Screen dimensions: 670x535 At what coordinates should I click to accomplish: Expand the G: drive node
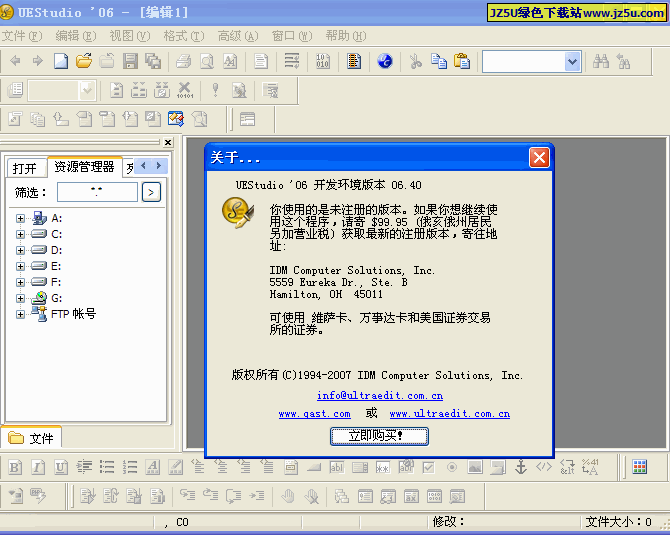20,298
